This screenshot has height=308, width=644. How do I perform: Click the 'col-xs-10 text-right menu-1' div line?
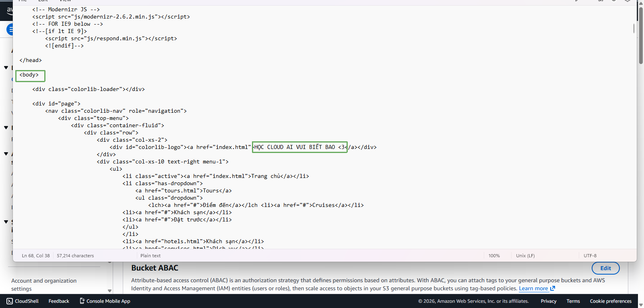(x=163, y=162)
